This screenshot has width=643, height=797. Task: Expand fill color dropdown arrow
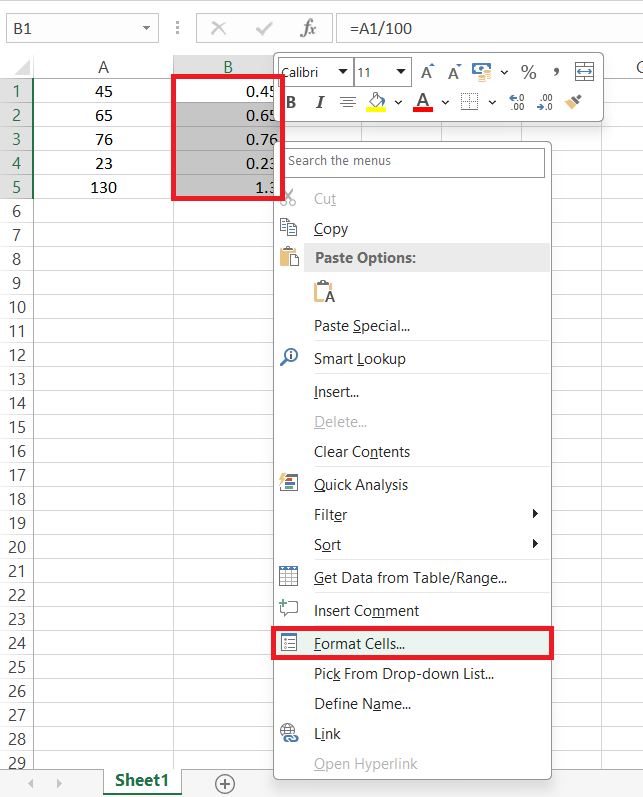click(399, 103)
